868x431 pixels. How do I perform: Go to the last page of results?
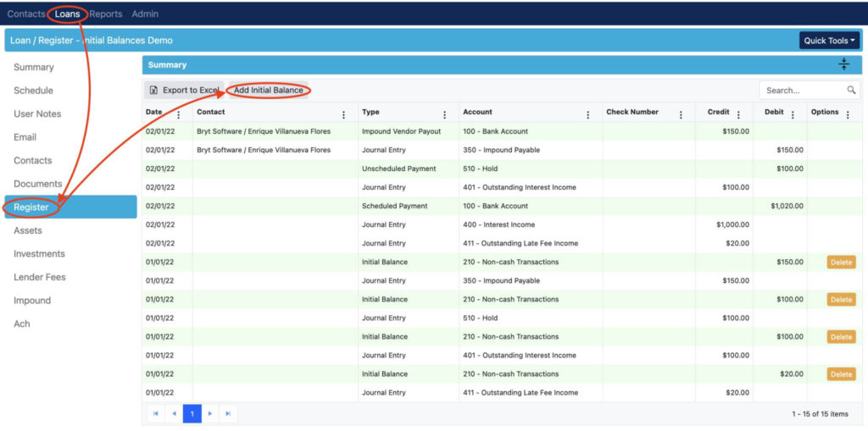click(228, 413)
